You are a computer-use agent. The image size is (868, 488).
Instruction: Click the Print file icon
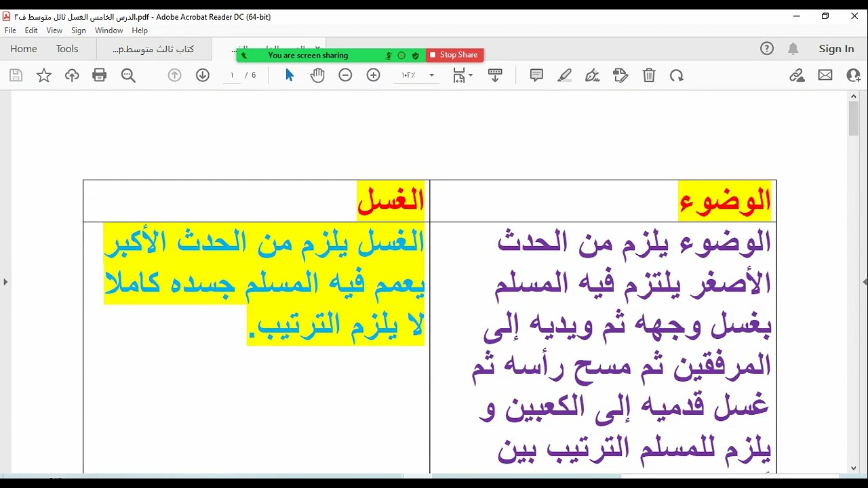point(100,75)
